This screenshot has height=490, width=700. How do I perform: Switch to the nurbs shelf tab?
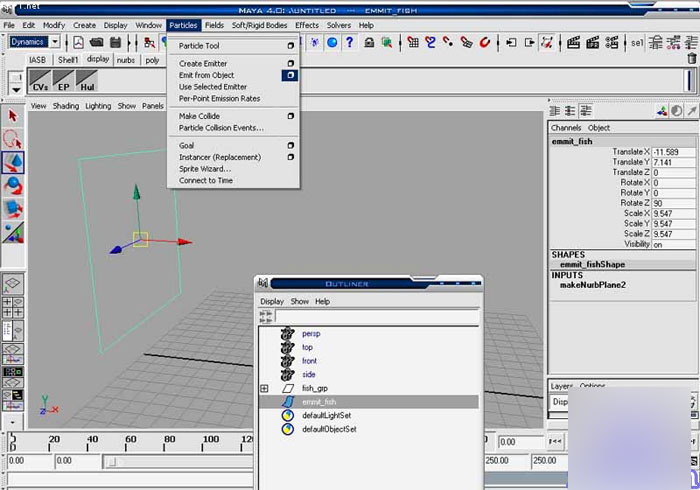[126, 60]
